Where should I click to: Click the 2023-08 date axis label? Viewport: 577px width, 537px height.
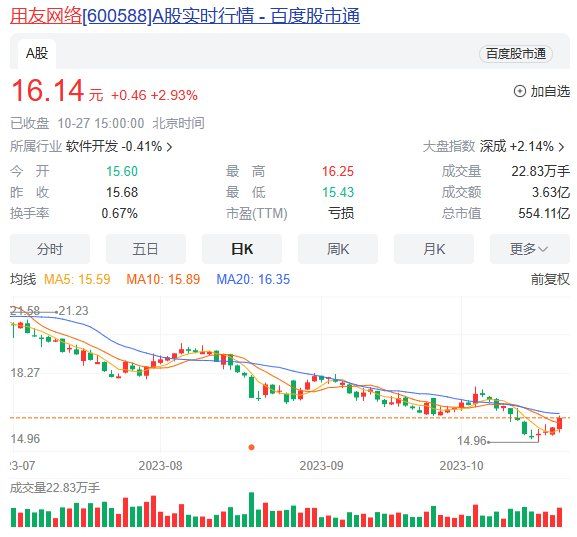click(160, 466)
